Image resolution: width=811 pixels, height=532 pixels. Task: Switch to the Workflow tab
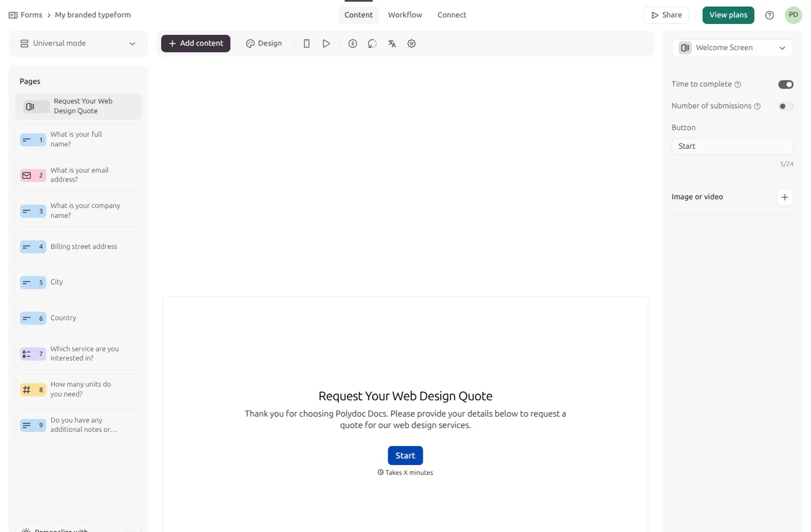pyautogui.click(x=405, y=15)
